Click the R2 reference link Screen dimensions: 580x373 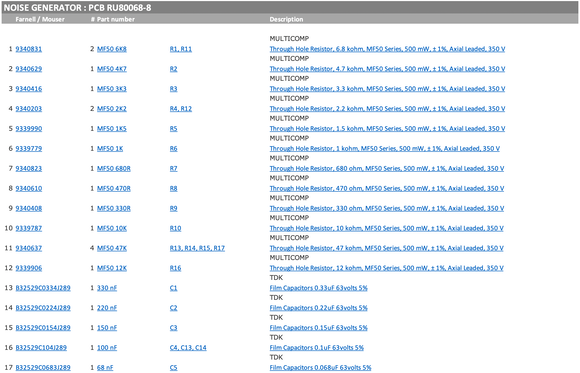[x=173, y=69]
